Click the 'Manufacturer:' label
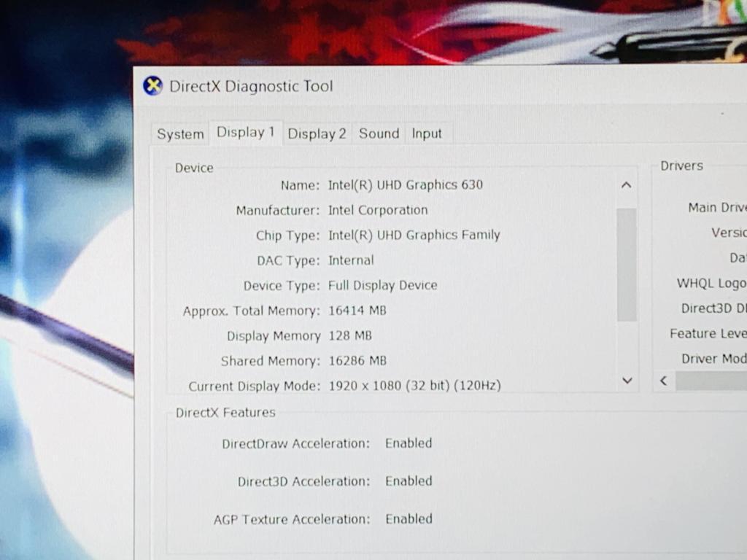 pyautogui.click(x=278, y=211)
